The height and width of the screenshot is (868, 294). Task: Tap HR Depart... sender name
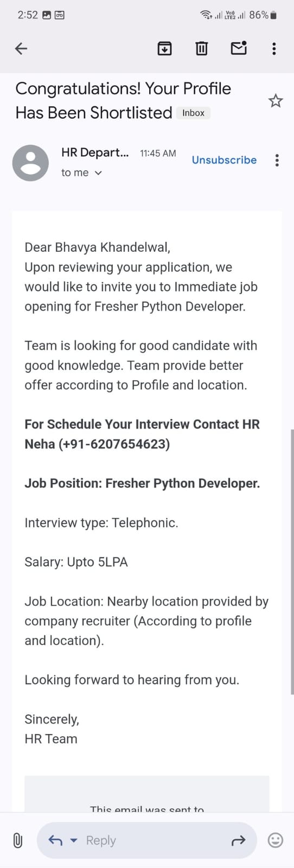point(95,152)
